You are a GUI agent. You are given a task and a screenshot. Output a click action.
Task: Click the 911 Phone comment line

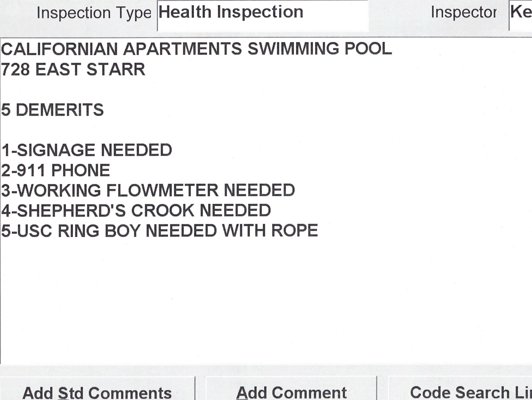56,171
